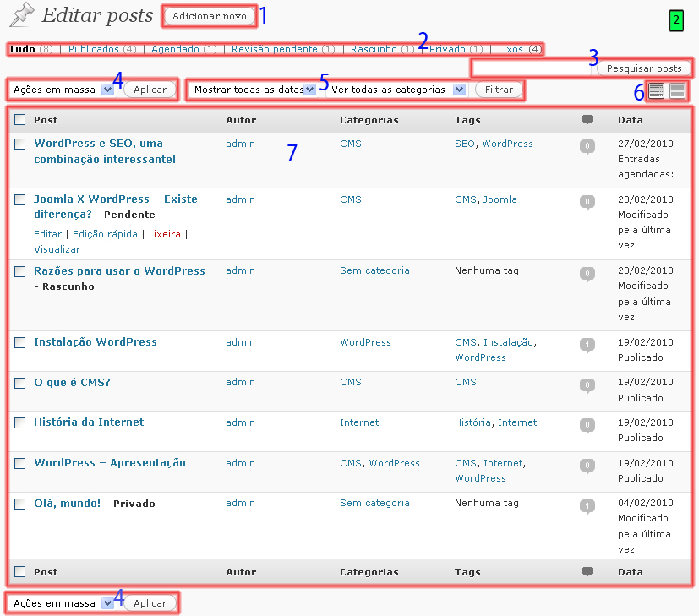This screenshot has height=616, width=699.
Task: Click comments column icon in table footer
Action: click(x=587, y=571)
